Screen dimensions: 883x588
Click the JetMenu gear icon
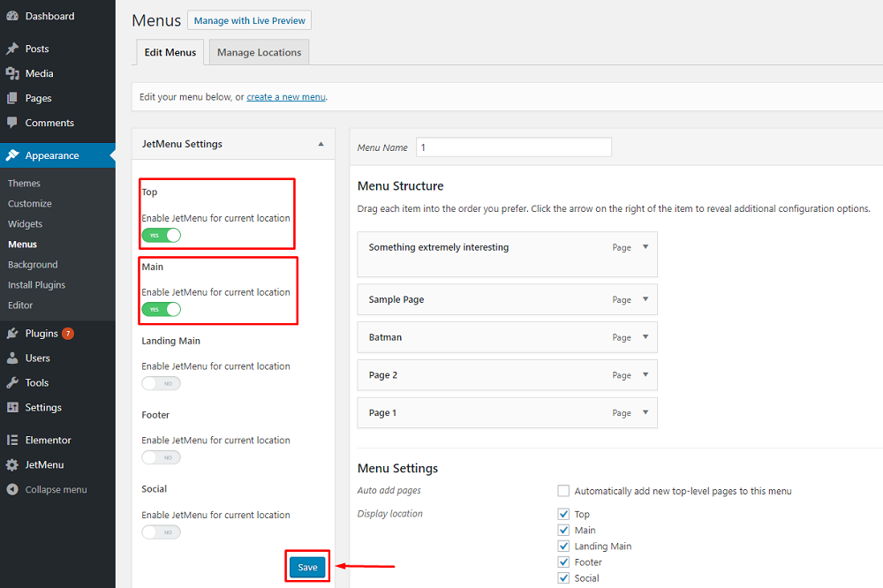[x=12, y=464]
